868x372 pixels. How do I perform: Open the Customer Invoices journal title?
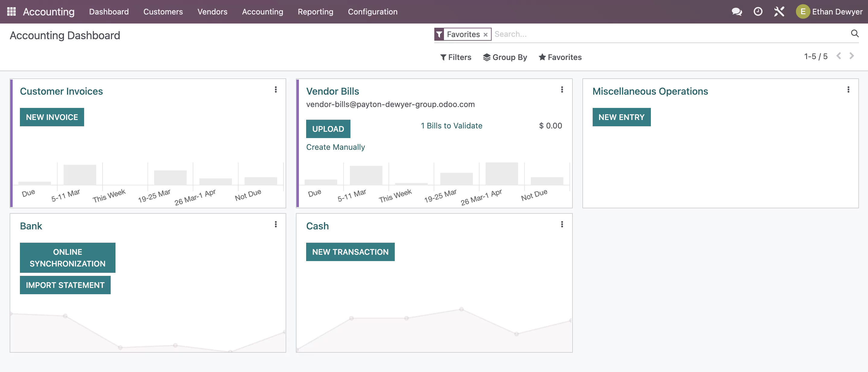coord(61,91)
